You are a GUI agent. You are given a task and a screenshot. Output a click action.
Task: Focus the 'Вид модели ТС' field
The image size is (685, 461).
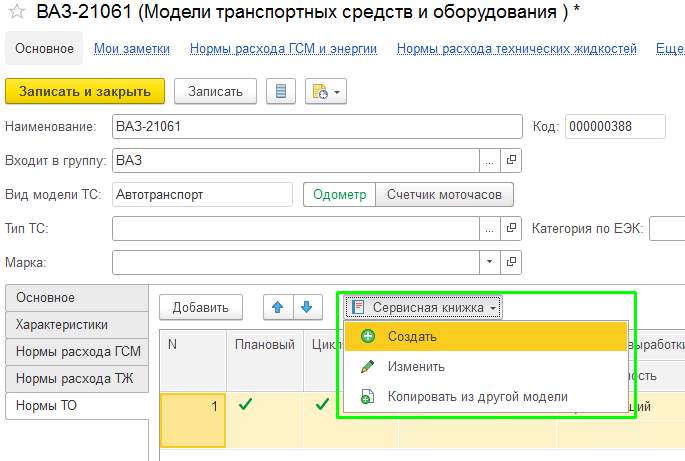[x=202, y=194]
